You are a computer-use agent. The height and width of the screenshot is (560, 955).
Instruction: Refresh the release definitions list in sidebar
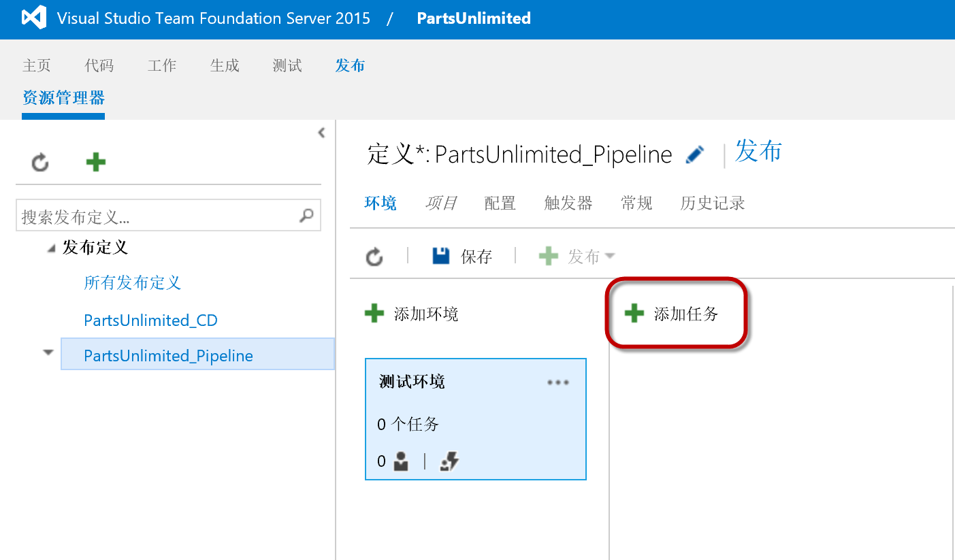(41, 163)
